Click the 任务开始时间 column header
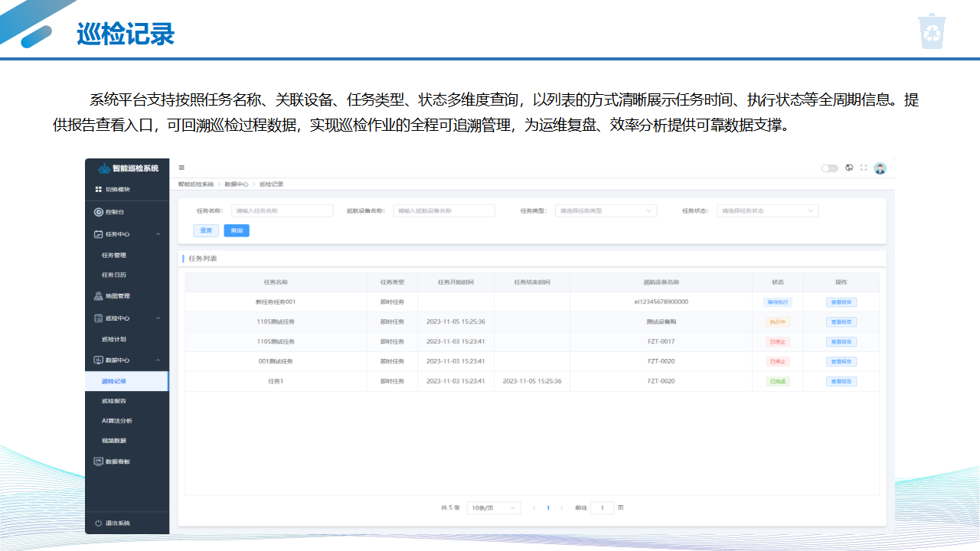The height and width of the screenshot is (551, 980). 456,282
